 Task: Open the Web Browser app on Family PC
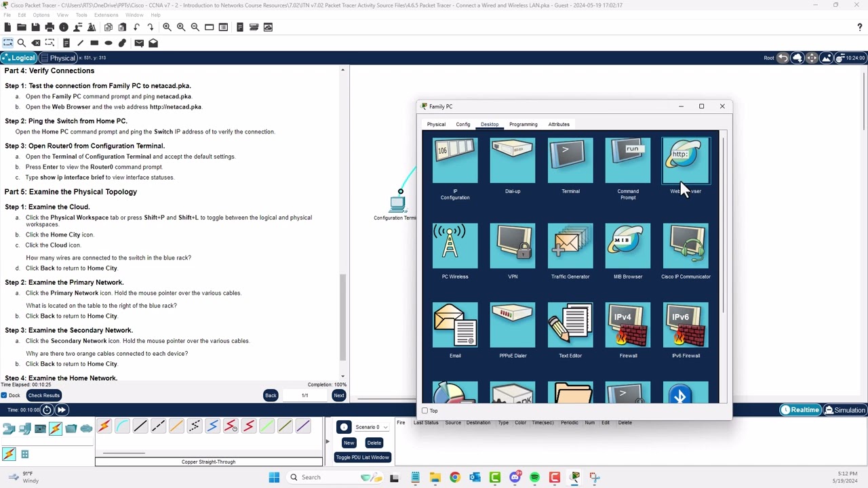click(x=686, y=161)
